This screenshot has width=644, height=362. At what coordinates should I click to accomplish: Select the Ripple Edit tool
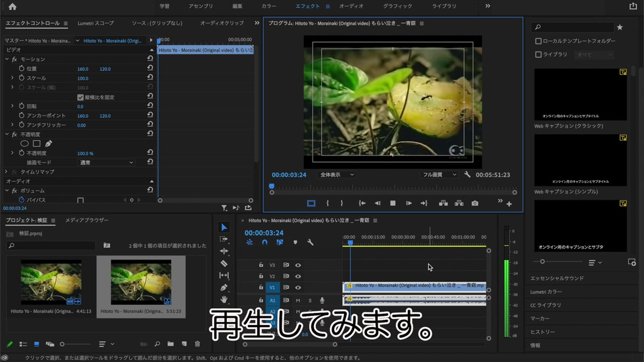[x=224, y=251]
